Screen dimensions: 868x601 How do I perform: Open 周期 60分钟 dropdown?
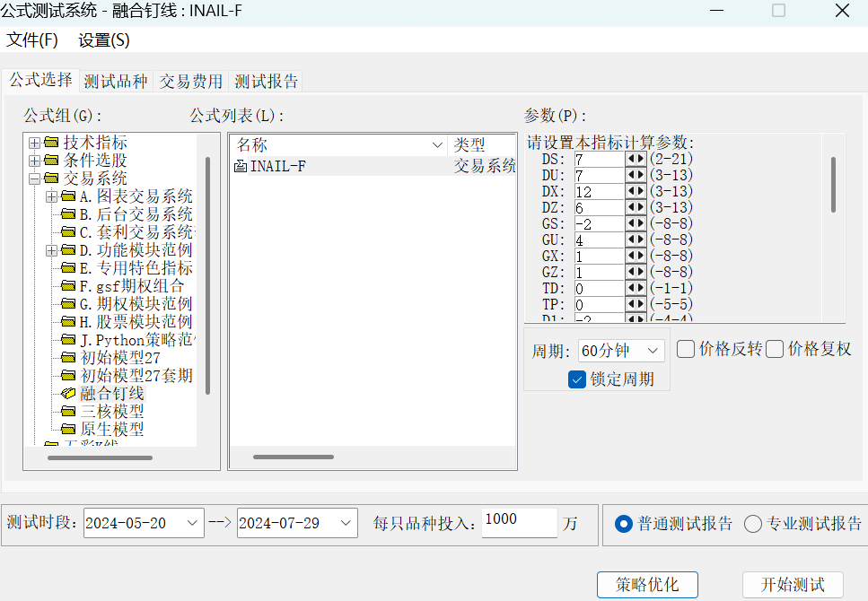coord(653,351)
